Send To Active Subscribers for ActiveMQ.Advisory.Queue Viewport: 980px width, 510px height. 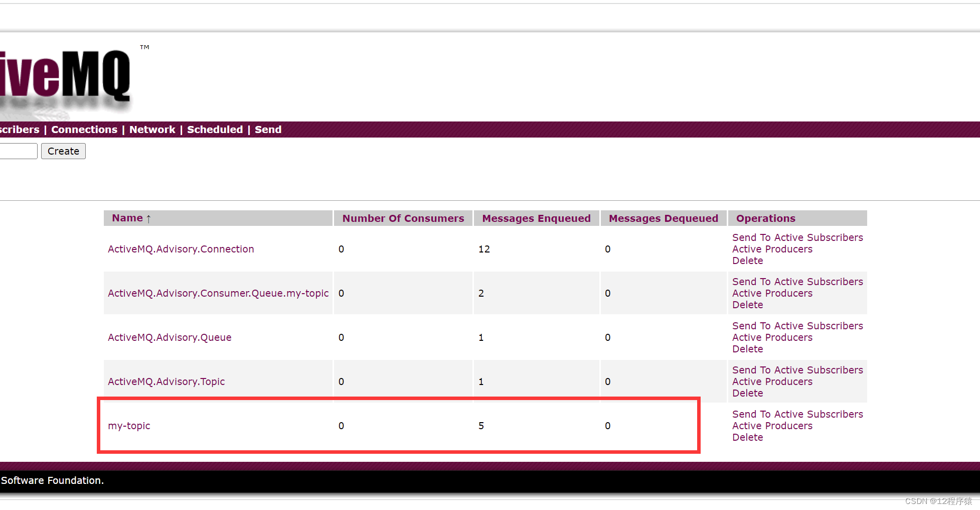(797, 326)
